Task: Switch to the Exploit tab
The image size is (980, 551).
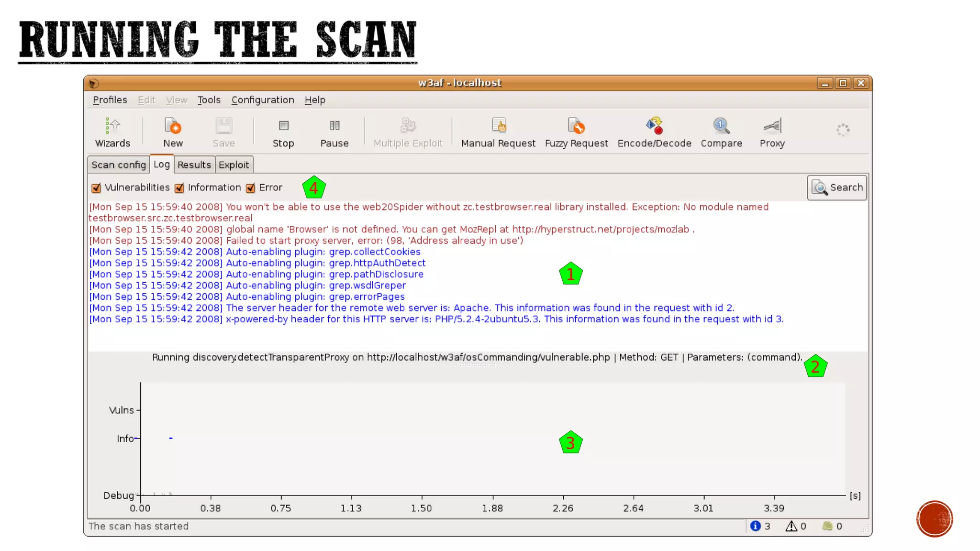Action: 234,165
